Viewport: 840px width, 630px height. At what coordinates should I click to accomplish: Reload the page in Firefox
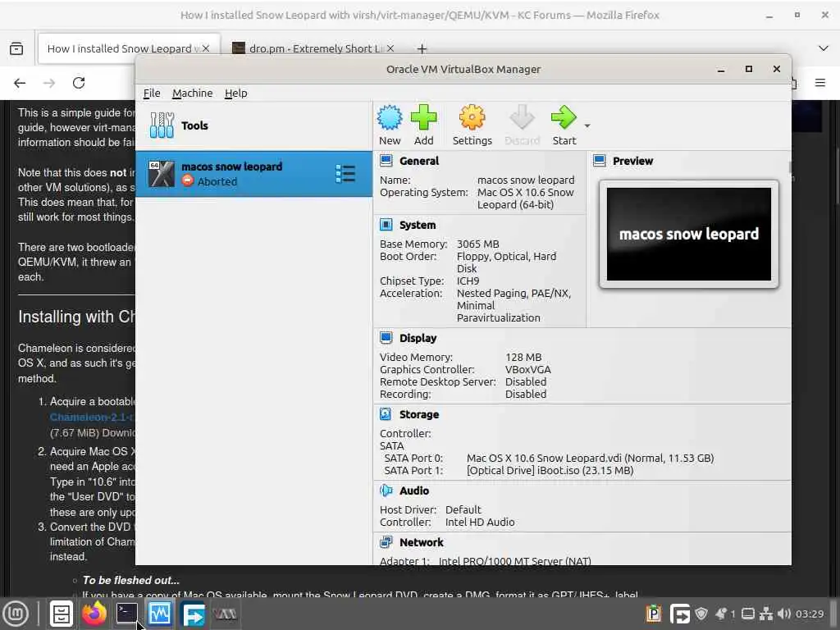coord(79,83)
